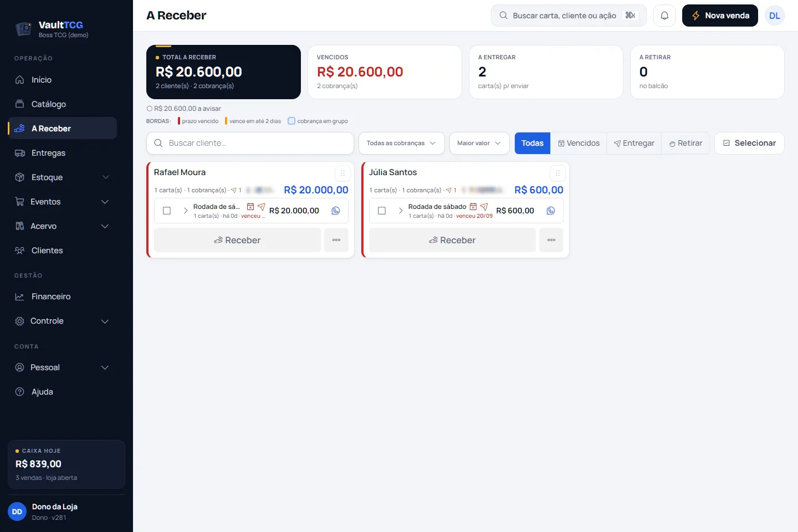
Task: Check the box for Júlia Santos's charge
Action: pos(382,211)
